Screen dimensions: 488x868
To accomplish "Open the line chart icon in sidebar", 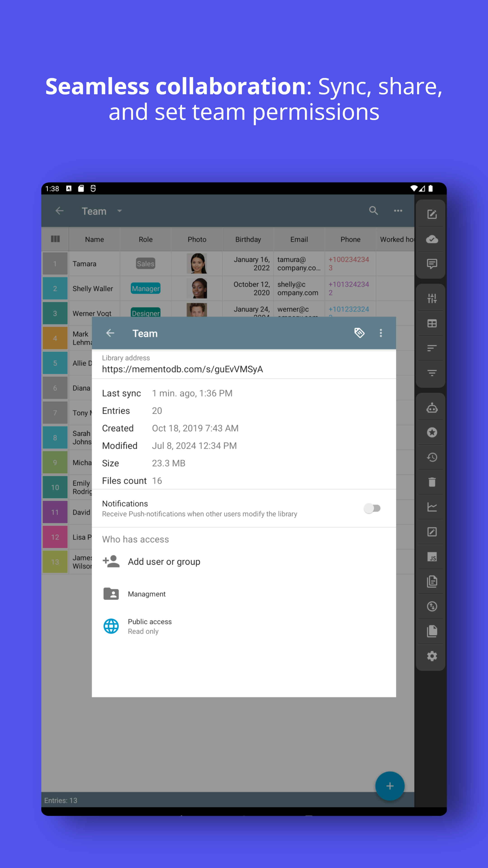I will click(432, 507).
